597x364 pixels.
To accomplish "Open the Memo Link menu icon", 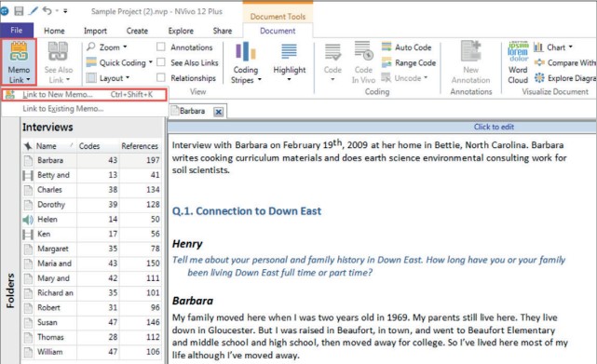I will pyautogui.click(x=19, y=52).
